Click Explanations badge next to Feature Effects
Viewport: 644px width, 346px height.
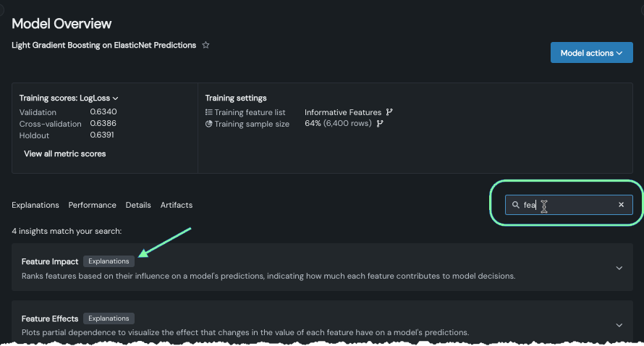point(109,318)
